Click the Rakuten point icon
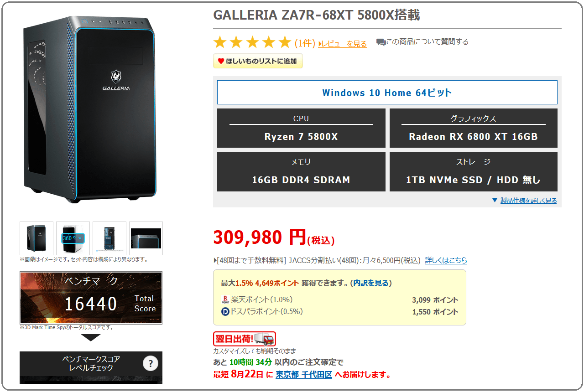 [225, 300]
